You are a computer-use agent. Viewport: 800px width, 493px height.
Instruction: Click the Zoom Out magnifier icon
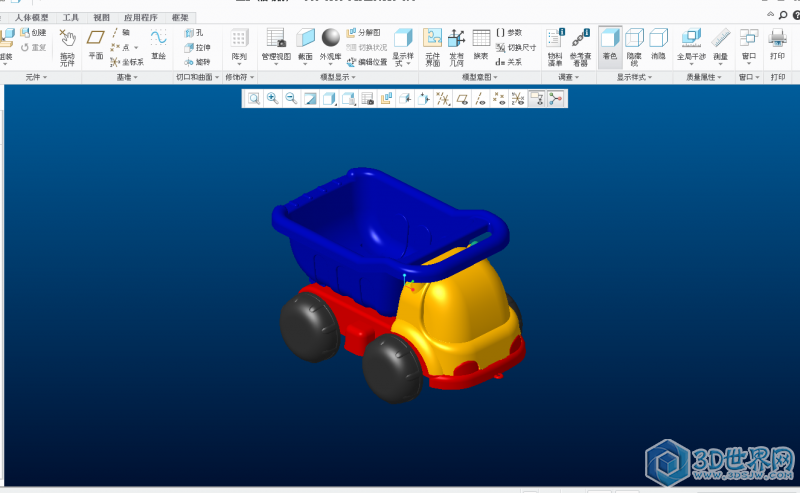pos(291,98)
